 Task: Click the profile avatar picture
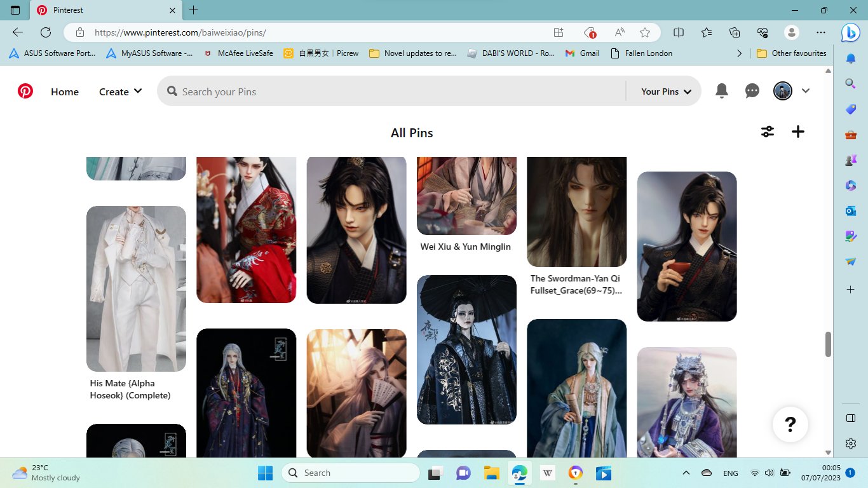point(782,91)
